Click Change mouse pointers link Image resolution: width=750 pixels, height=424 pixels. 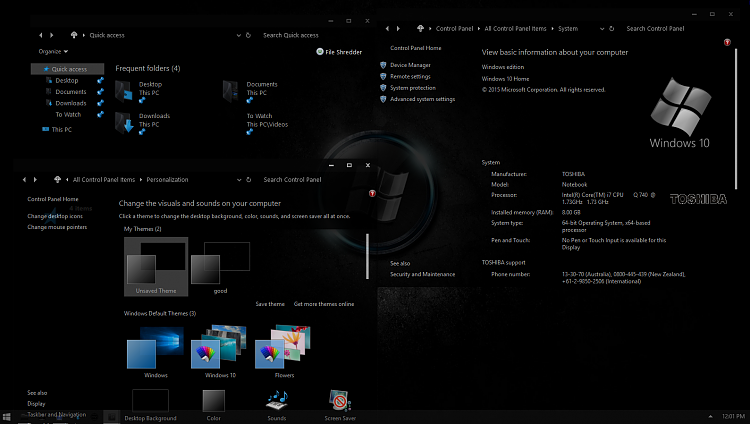[x=57, y=227]
